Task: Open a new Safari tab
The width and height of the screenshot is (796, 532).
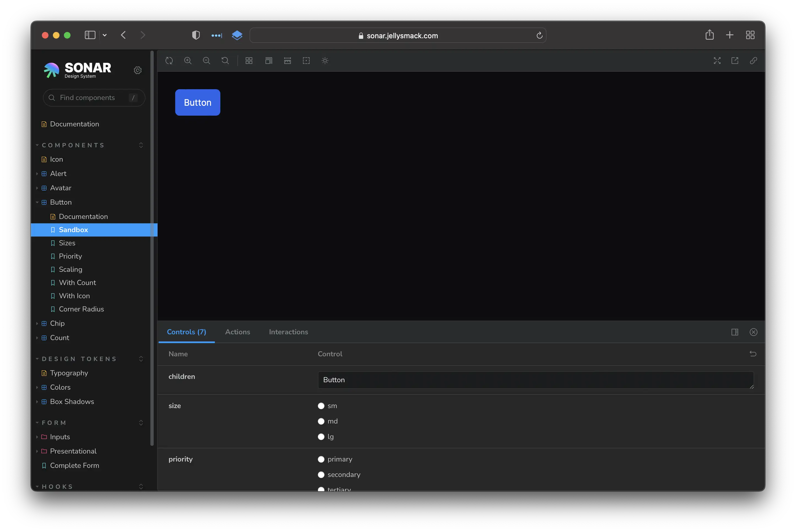Action: coord(730,35)
